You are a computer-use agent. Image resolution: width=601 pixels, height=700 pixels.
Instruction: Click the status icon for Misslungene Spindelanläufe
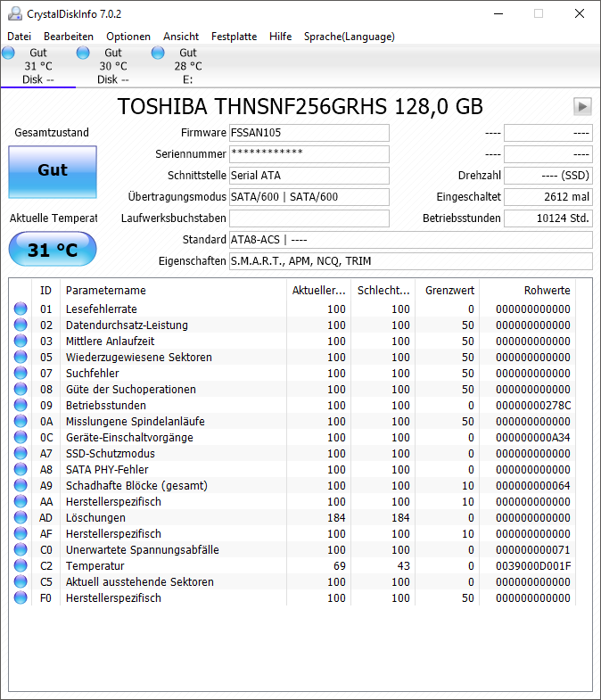(21, 421)
